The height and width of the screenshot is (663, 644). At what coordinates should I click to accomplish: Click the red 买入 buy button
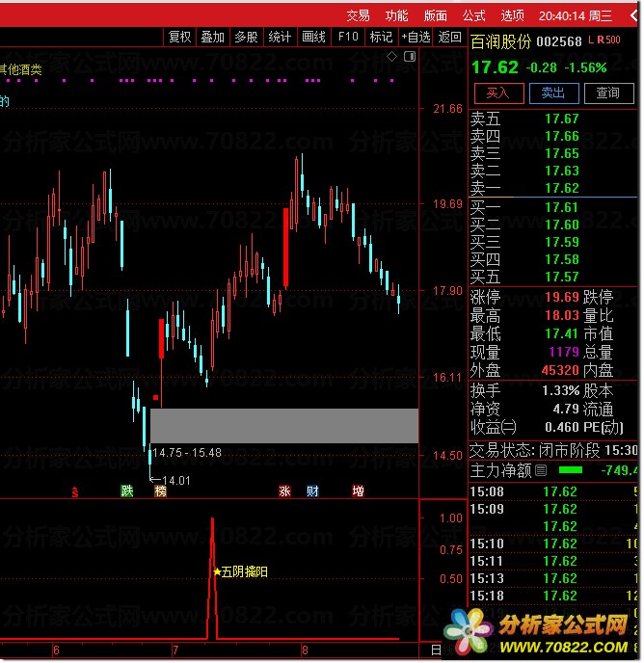[x=498, y=93]
